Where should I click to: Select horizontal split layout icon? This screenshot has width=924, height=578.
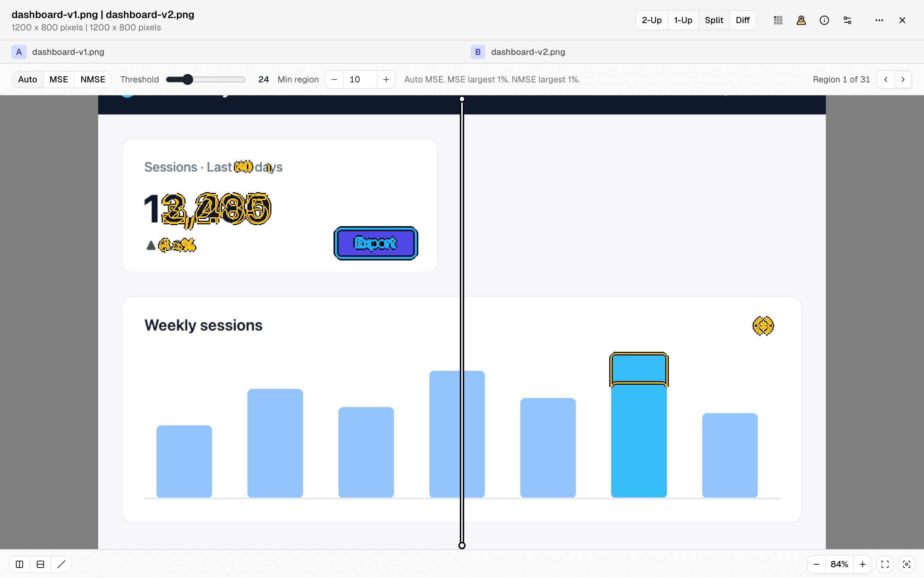(x=40, y=564)
